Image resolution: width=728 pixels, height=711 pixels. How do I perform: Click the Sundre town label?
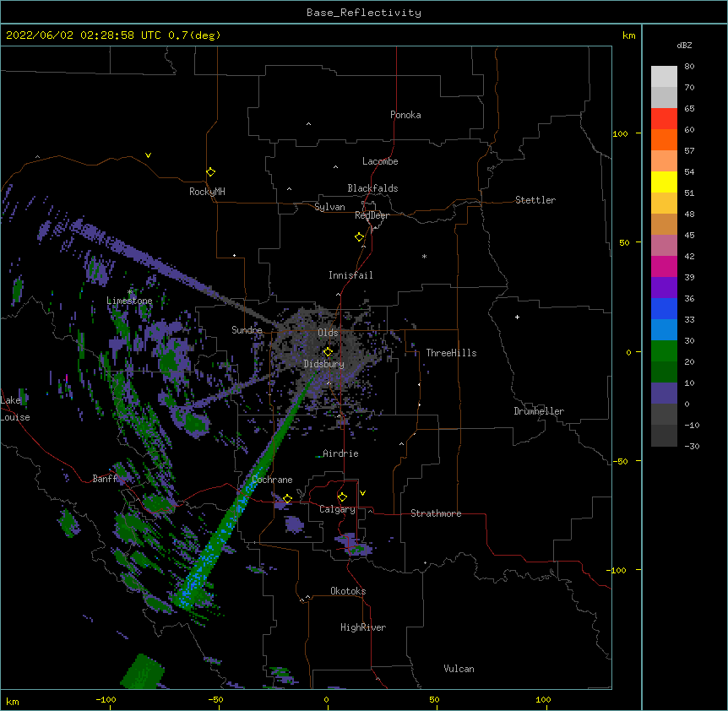[247, 330]
